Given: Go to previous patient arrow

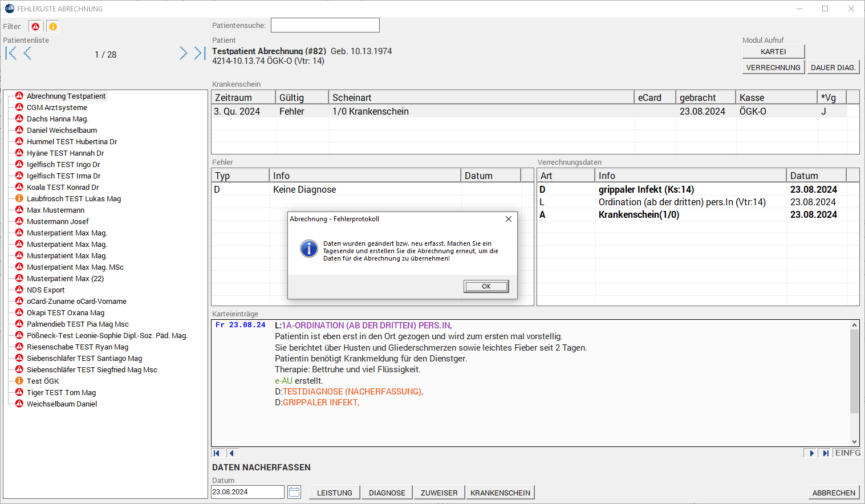Looking at the screenshot, I should click(27, 54).
